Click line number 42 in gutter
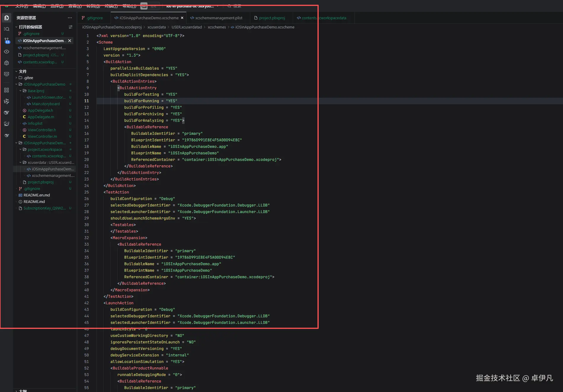 86,303
